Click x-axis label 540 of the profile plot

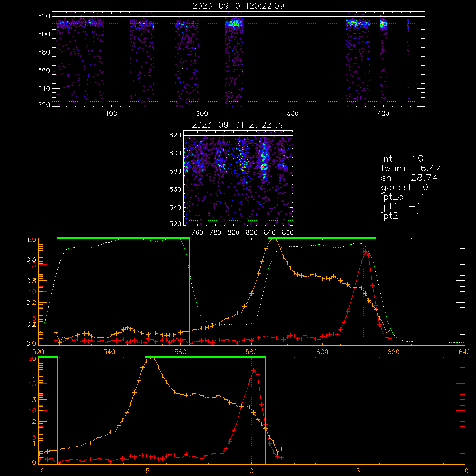pyautogui.click(x=109, y=352)
